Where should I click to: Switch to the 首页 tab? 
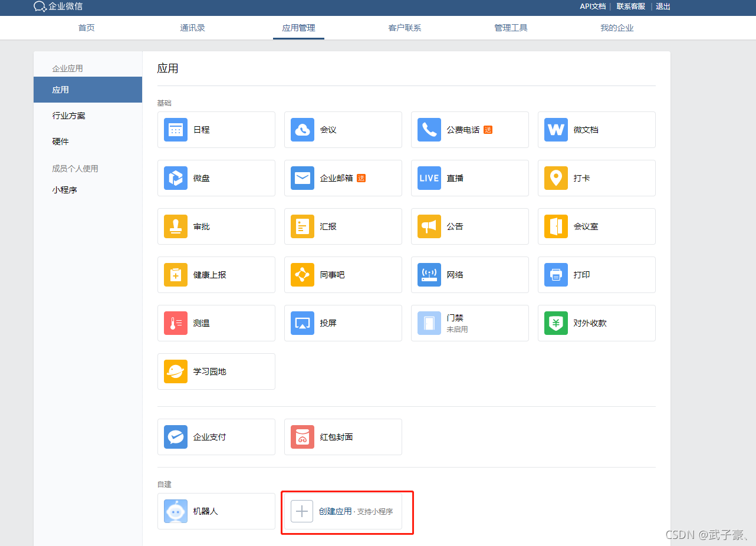[x=87, y=28]
